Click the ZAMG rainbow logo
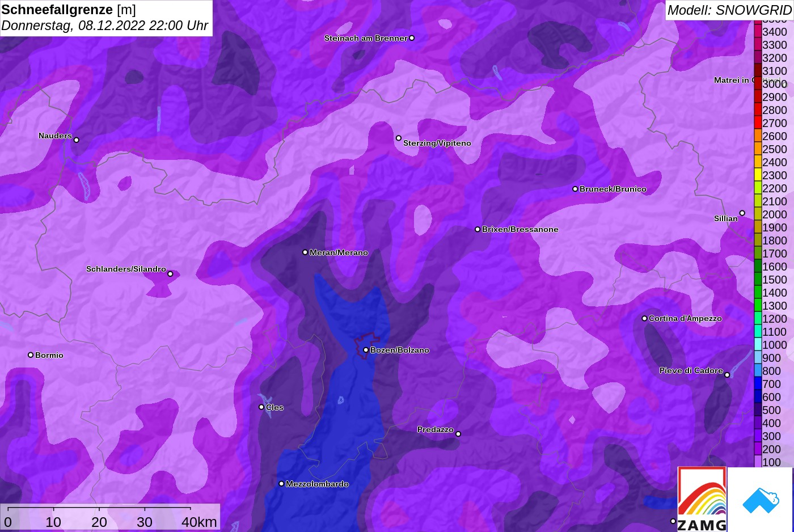This screenshot has width=794, height=532. pyautogui.click(x=702, y=499)
